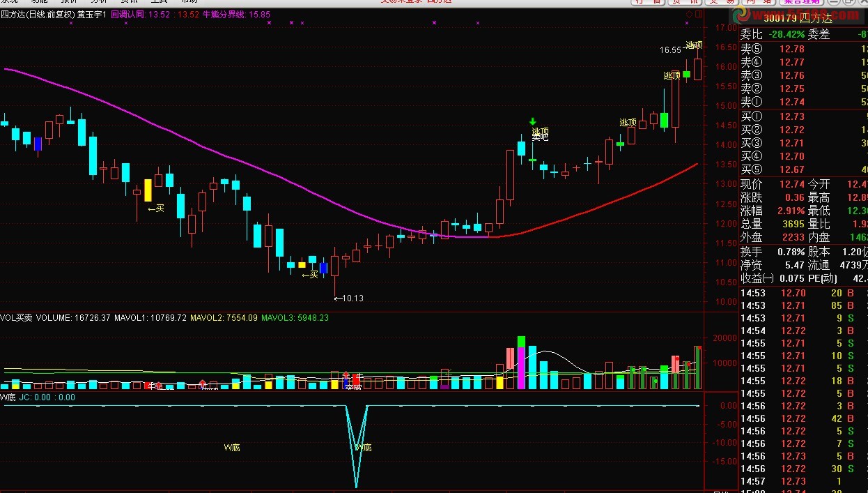This screenshot has width=868, height=493.
Task: Click the MAVOL1: 10769.72 readout
Action: [150, 318]
